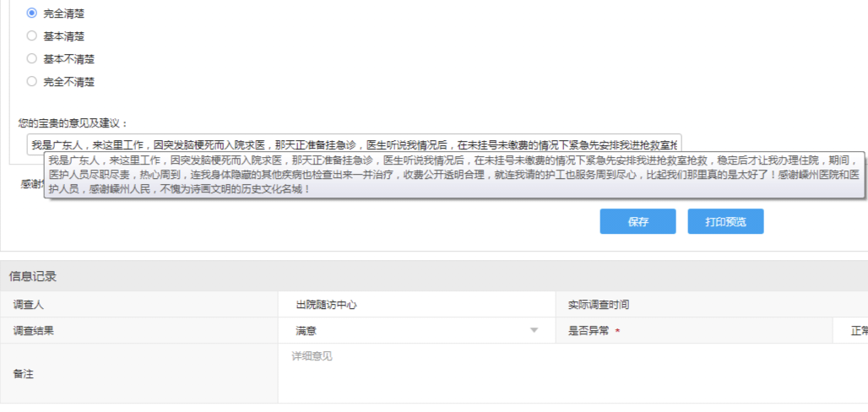The width and height of the screenshot is (868, 412).
Task: Pick the 基本不清楚 radio option
Action: coord(32,59)
